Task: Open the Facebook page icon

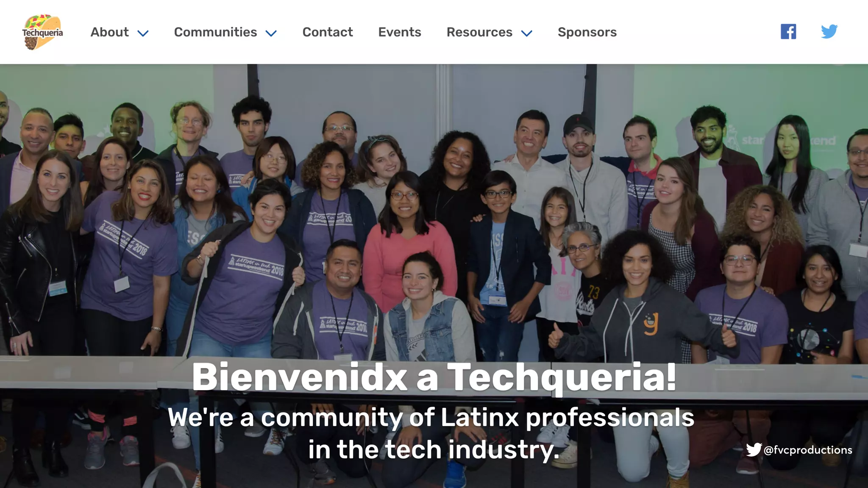Action: [x=788, y=32]
